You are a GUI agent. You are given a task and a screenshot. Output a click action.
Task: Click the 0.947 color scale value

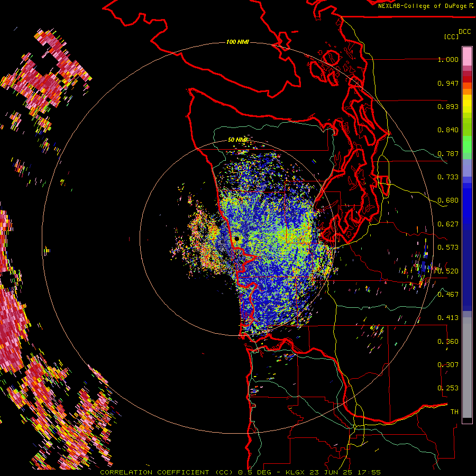coord(448,83)
